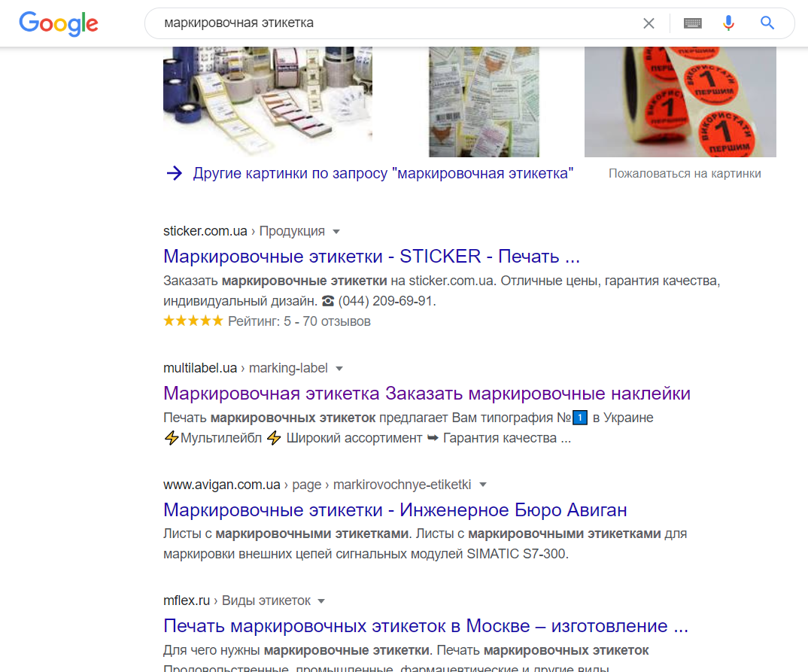The width and height of the screenshot is (808, 672).
Task: Expand dropdown arrow next to sticker.com.ua
Action: [336, 232]
